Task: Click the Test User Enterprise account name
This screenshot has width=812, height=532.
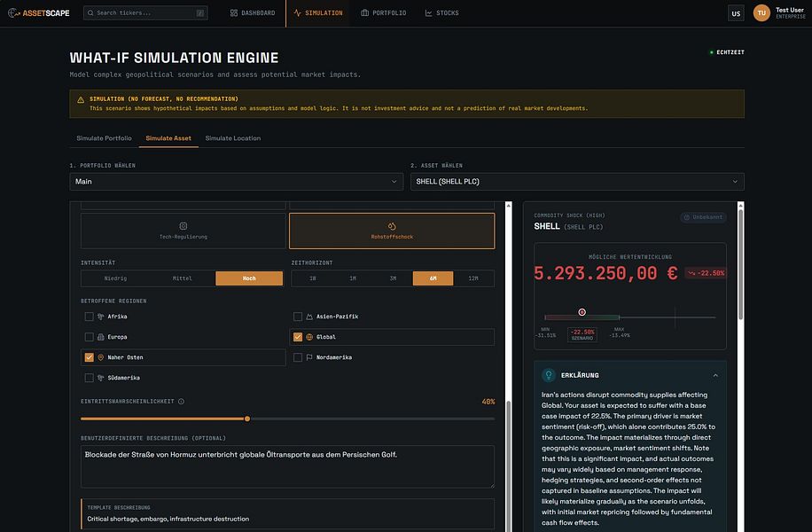Action: pos(790,13)
